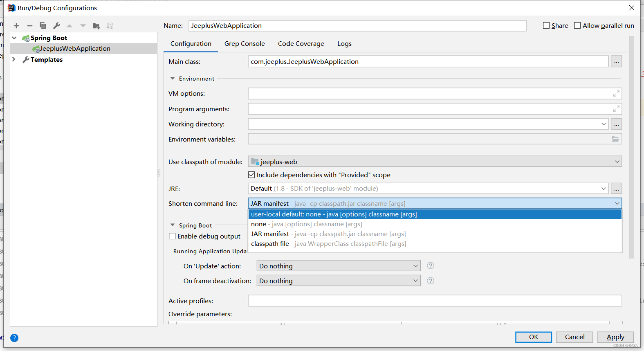The width and height of the screenshot is (644, 351).
Task: Expand the Templates tree node
Action: [x=14, y=59]
